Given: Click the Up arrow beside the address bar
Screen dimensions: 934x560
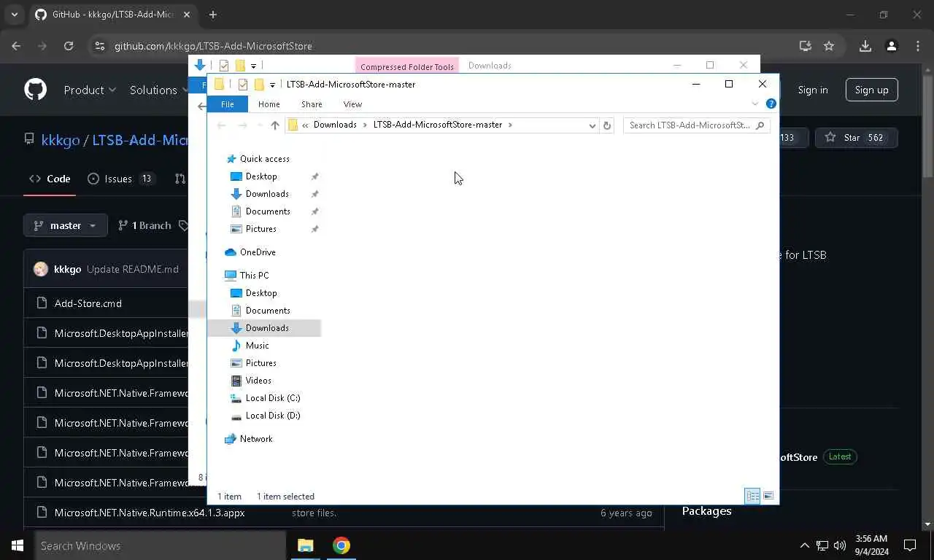Looking at the screenshot, I should (x=275, y=125).
